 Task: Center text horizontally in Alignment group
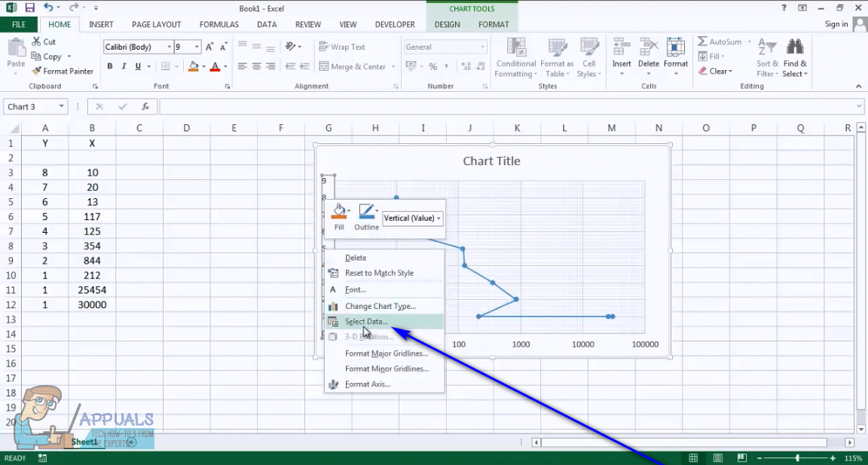coord(256,66)
